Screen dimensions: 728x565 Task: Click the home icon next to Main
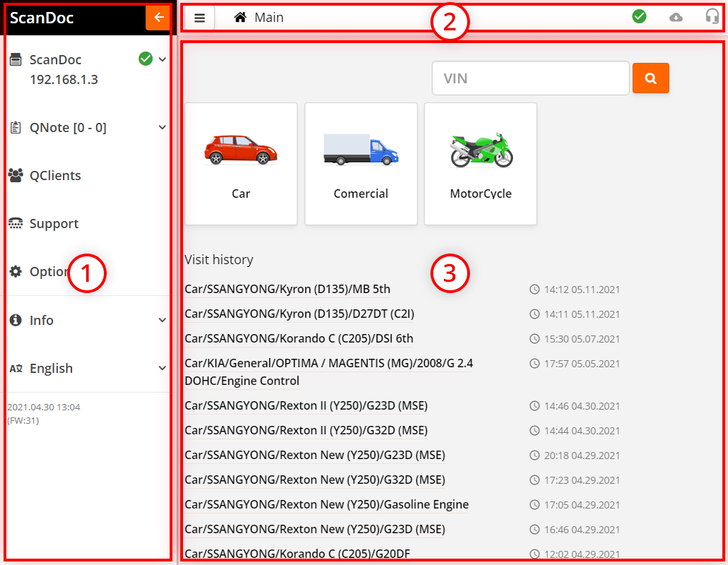240,17
